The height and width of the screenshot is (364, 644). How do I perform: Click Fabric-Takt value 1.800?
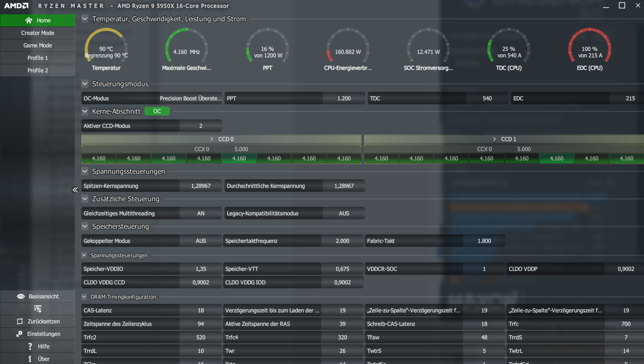[484, 241]
